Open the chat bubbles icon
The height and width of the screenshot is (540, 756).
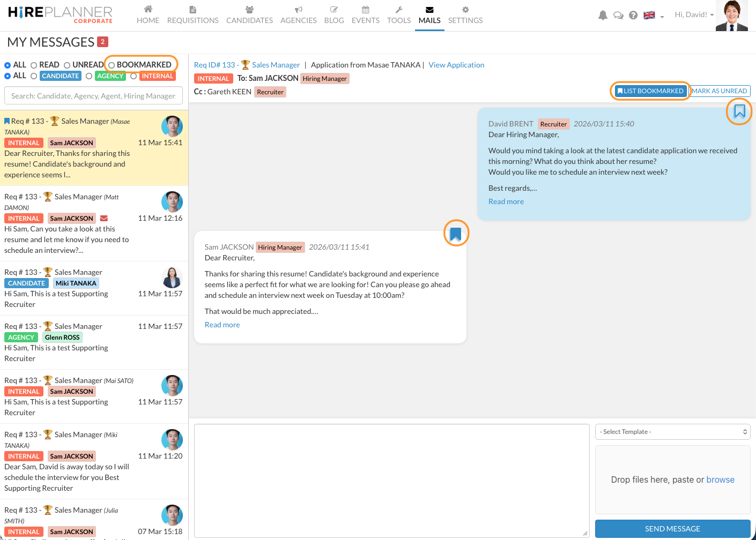pos(618,16)
